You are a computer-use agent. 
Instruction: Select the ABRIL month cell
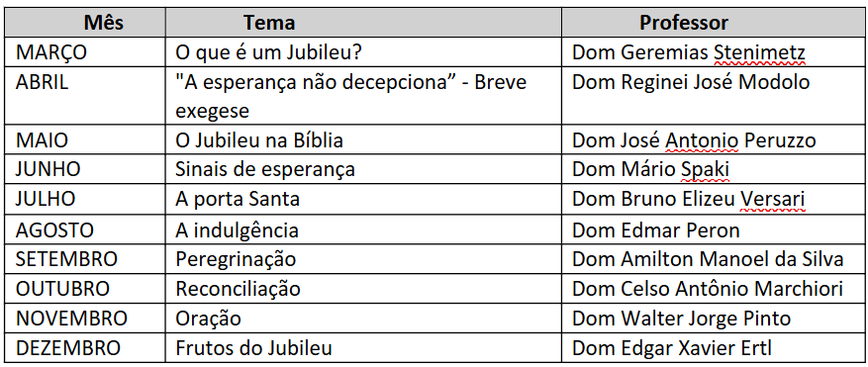coord(86,96)
